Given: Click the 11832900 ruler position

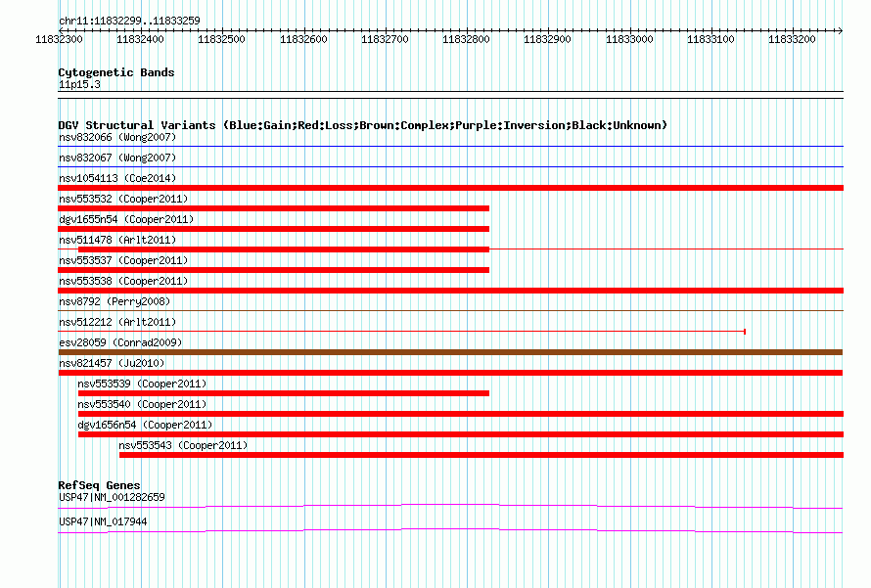Looking at the screenshot, I should click(x=548, y=39).
